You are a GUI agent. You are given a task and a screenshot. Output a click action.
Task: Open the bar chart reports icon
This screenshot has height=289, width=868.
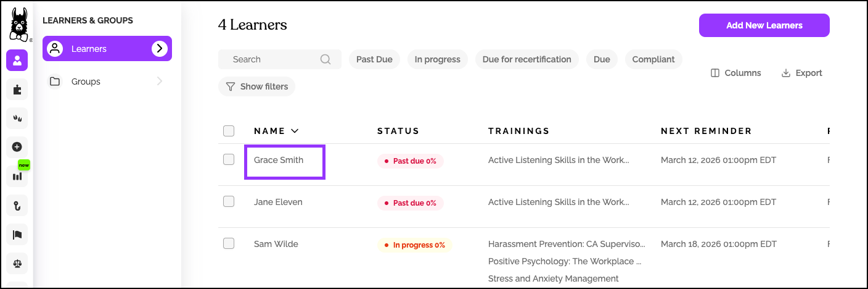[x=17, y=176]
